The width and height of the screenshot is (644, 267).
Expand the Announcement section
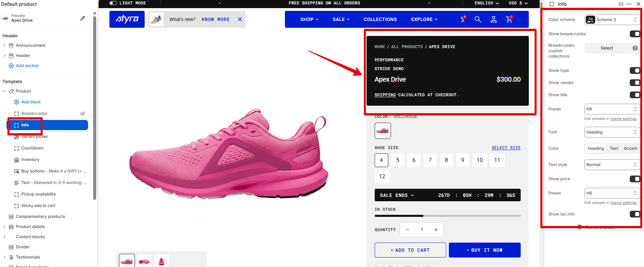4,45
